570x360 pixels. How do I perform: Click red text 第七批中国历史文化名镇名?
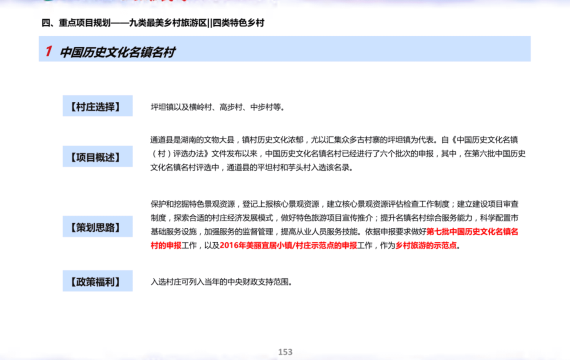click(x=472, y=232)
